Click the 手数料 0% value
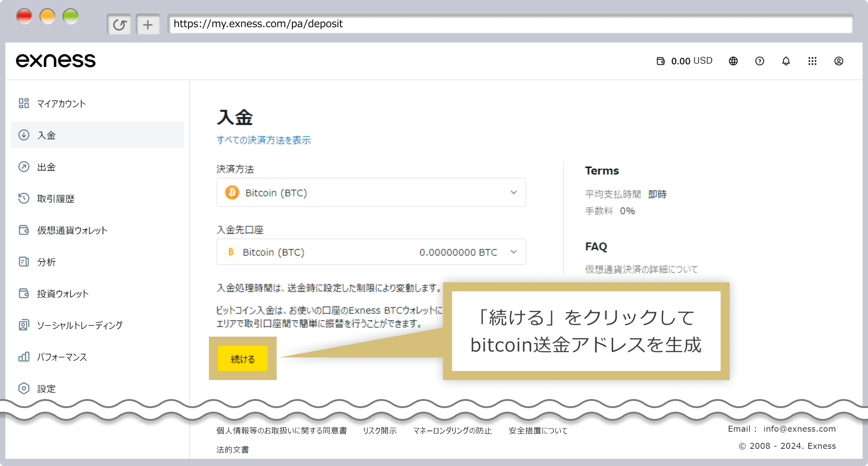 (x=627, y=211)
